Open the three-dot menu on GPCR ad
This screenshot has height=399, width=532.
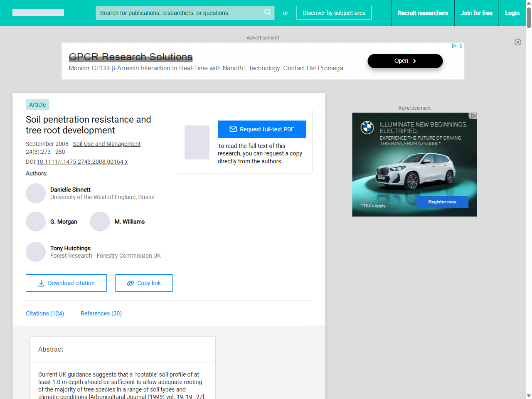click(x=461, y=46)
